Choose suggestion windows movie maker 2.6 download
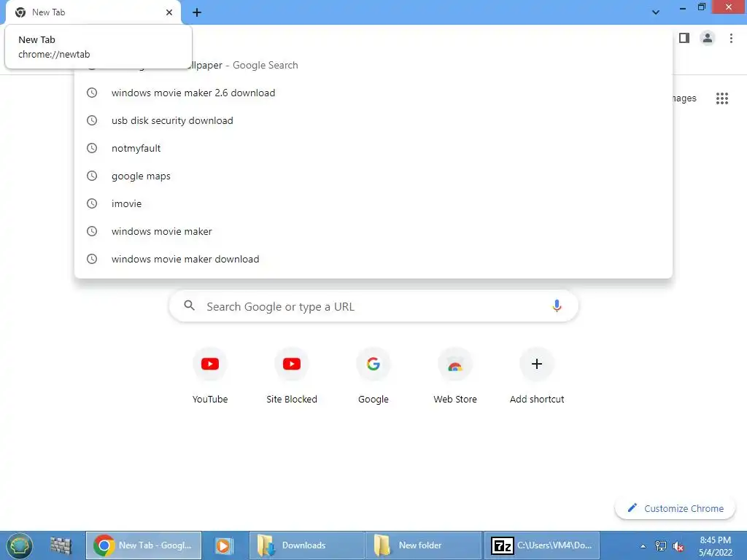The image size is (747, 560). pos(373,93)
